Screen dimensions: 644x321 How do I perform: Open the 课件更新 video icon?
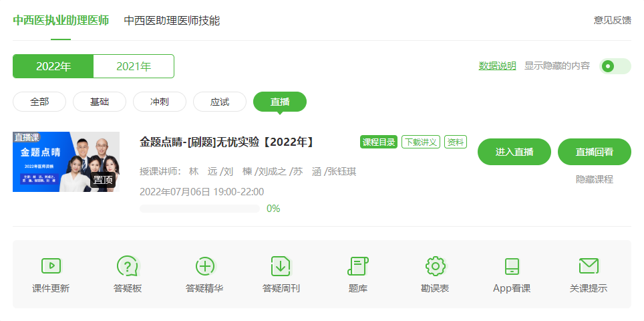[51, 266]
